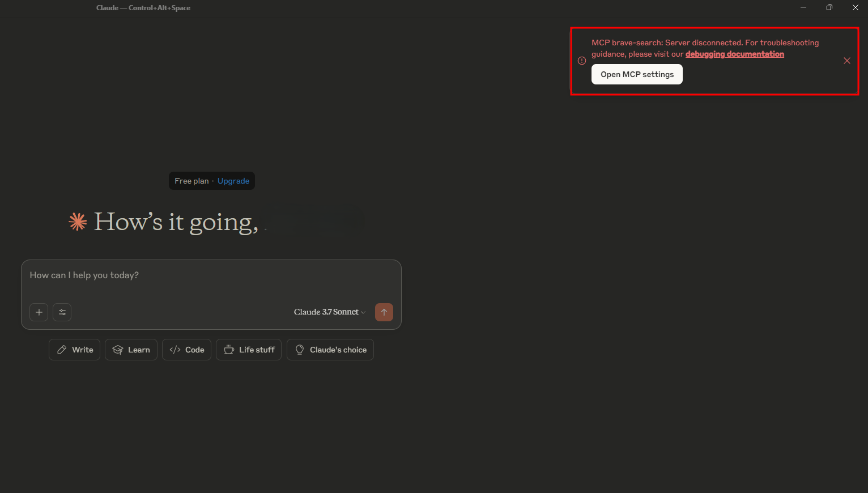Select the Write suggestion chip
Image resolution: width=868 pixels, height=493 pixels.
pos(75,350)
